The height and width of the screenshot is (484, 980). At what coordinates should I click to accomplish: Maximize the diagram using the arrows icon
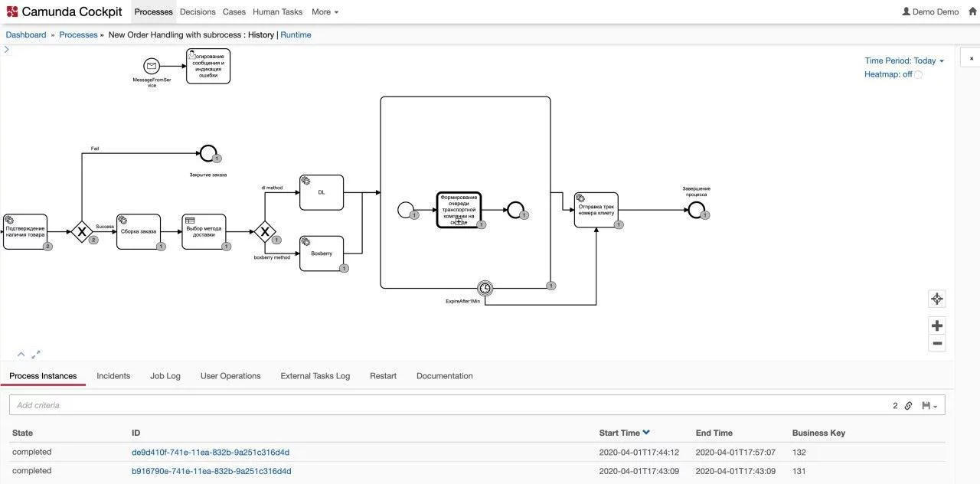pyautogui.click(x=35, y=355)
